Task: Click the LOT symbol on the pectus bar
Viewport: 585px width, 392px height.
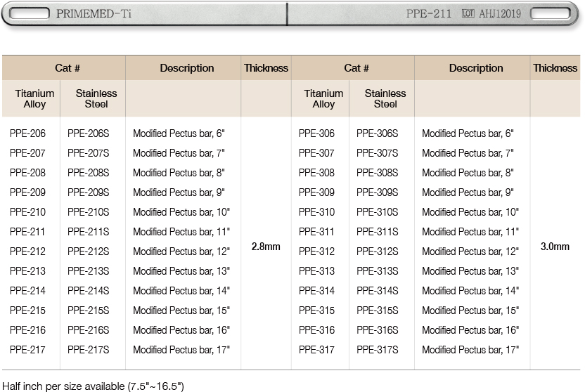Action: pyautogui.click(x=468, y=14)
